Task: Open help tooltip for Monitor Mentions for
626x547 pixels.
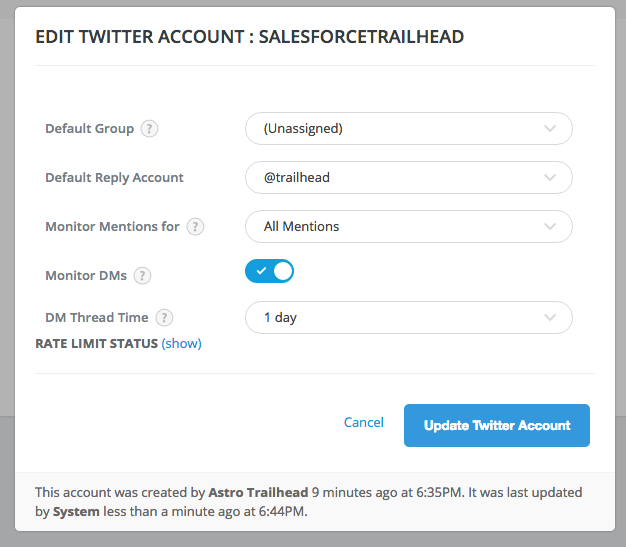Action: click(x=196, y=227)
